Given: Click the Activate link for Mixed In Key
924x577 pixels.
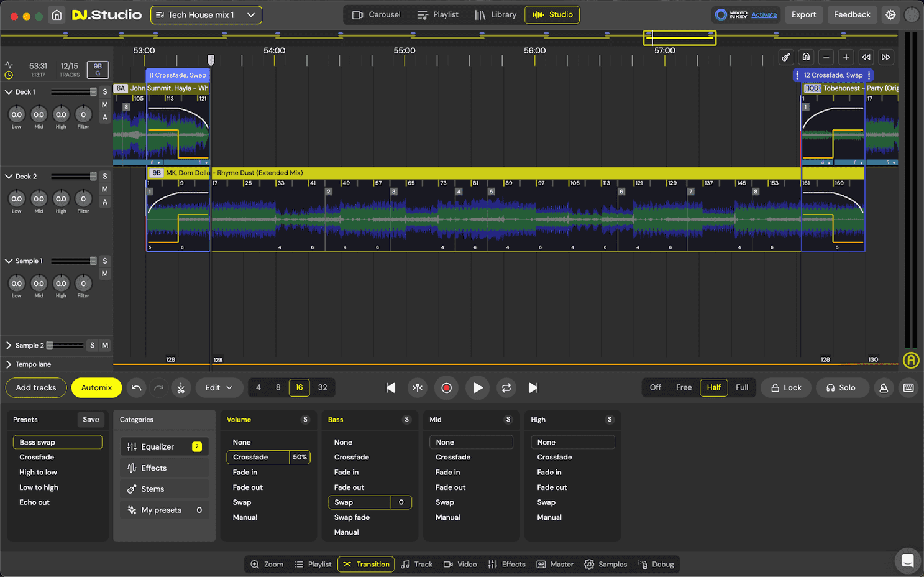Looking at the screenshot, I should click(764, 15).
